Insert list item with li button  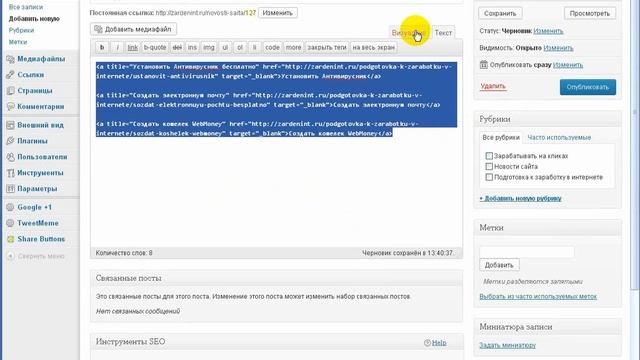[254, 47]
